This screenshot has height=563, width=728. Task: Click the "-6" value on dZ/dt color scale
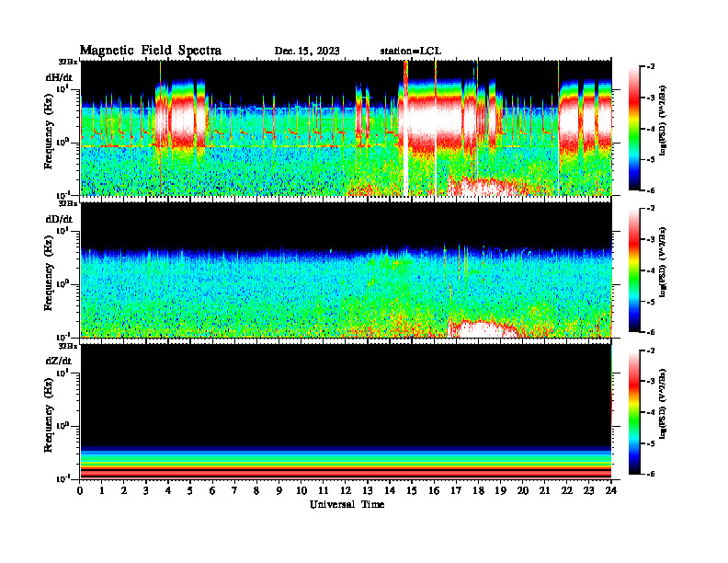point(650,474)
